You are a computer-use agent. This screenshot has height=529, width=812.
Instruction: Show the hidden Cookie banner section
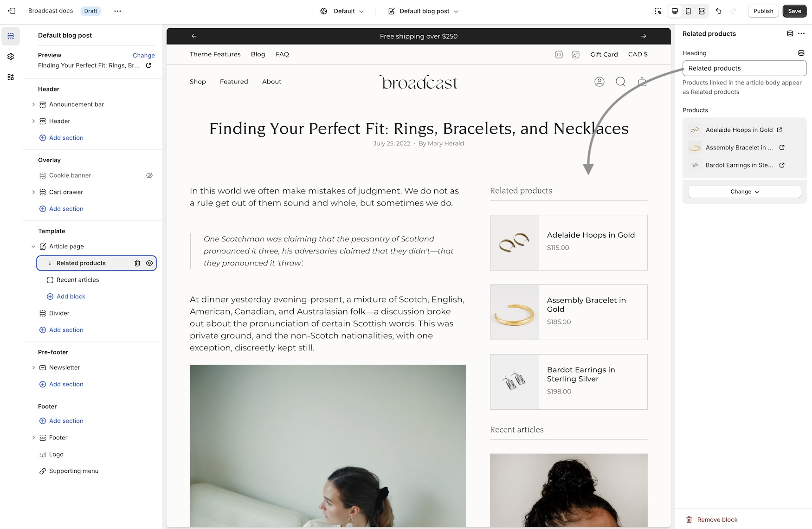(x=149, y=175)
